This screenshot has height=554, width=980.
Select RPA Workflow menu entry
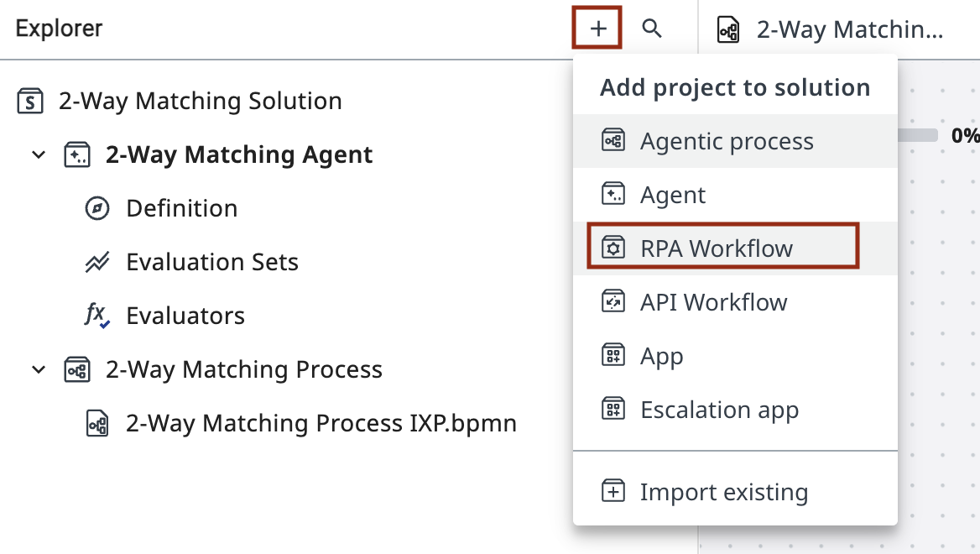(x=735, y=248)
